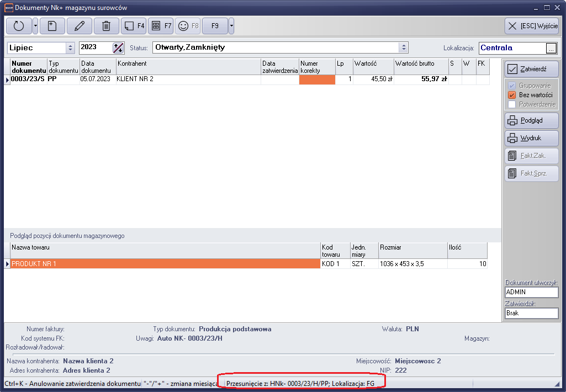566x392 pixels.
Task: Toggle the Grupowanie checkbox
Action: [x=512, y=86]
